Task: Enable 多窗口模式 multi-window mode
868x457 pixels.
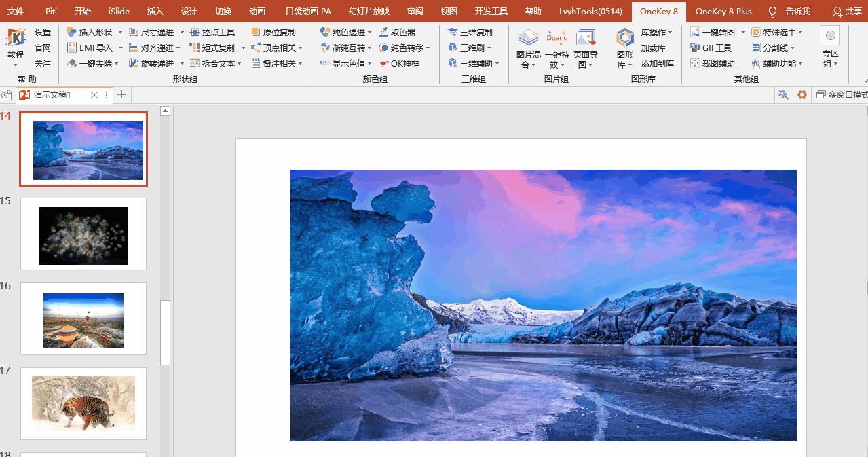Action: [x=842, y=95]
